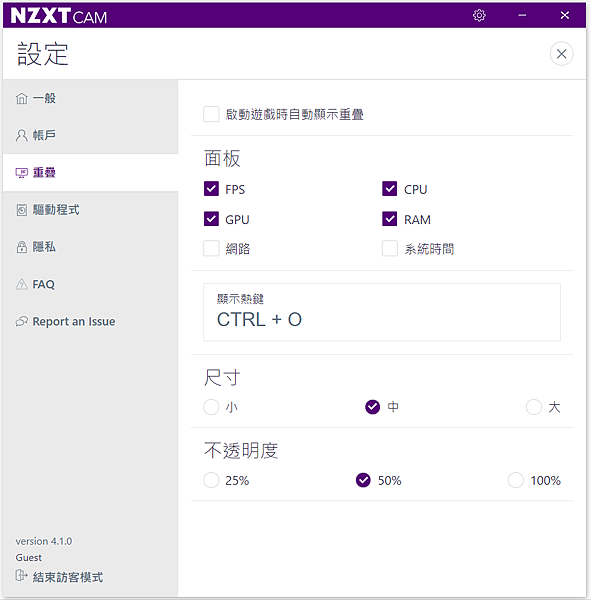Toggle the GPU panel checkbox
Screen dimensions: 591x600
click(211, 219)
